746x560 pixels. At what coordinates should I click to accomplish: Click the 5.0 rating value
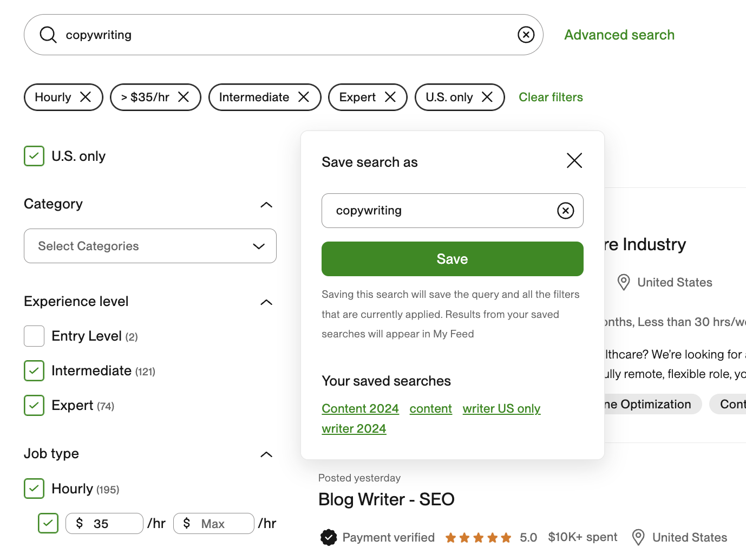click(x=528, y=537)
